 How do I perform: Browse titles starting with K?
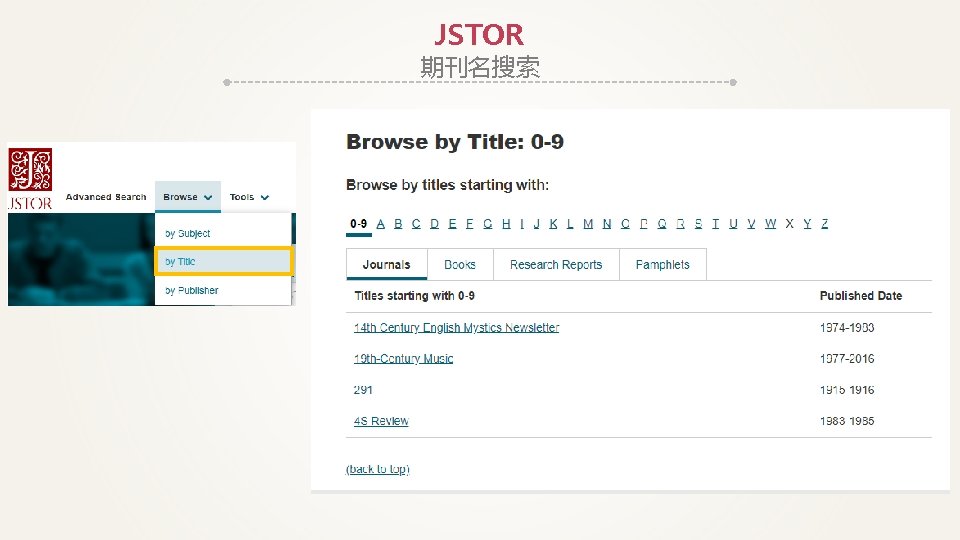(x=553, y=223)
